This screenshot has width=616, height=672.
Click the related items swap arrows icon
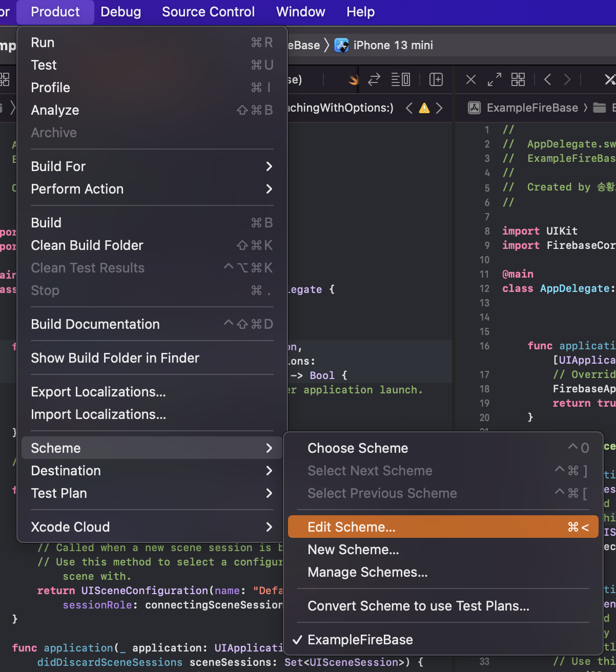tap(374, 79)
